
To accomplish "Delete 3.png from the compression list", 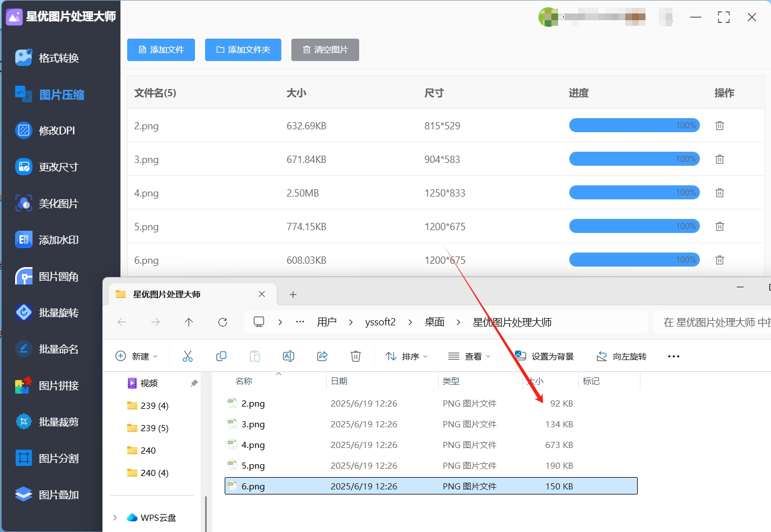I will click(719, 159).
